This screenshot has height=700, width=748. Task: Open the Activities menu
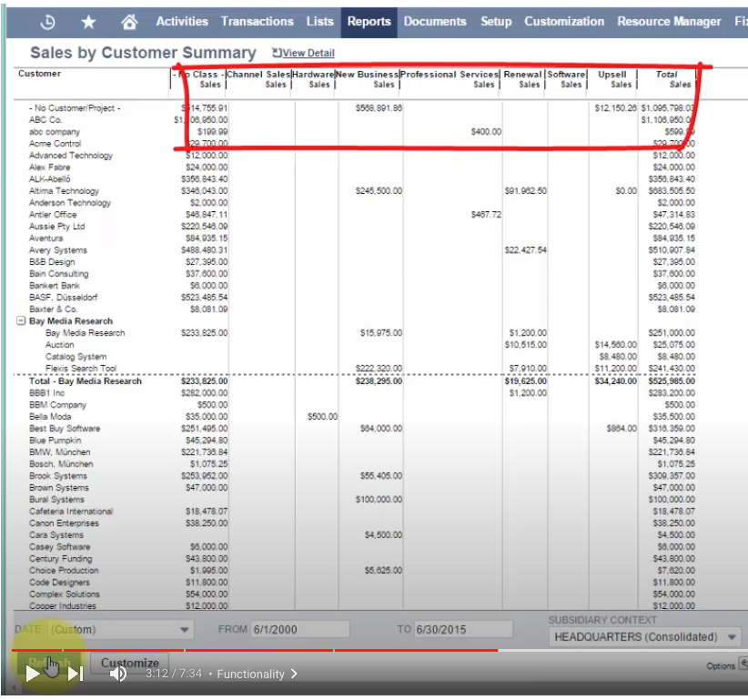pos(182,22)
